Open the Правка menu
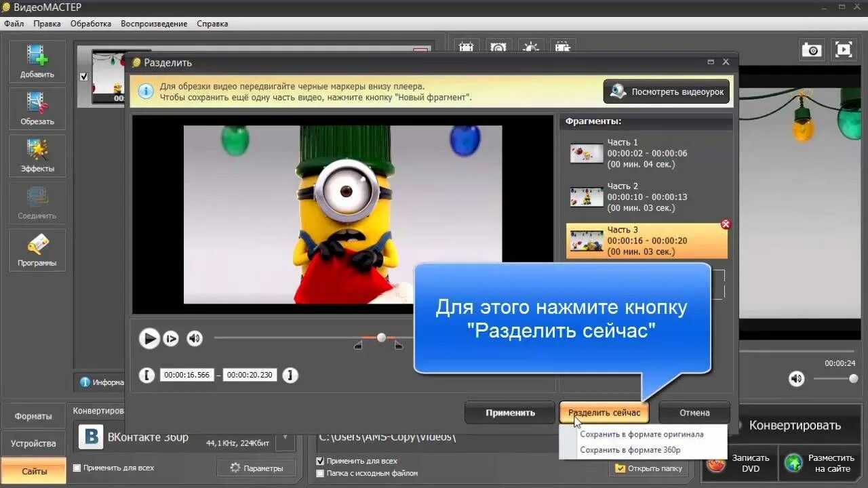 [x=47, y=24]
